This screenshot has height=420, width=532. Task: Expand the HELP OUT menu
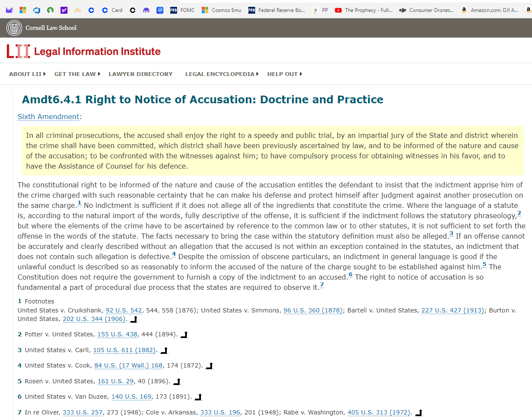tap(285, 74)
